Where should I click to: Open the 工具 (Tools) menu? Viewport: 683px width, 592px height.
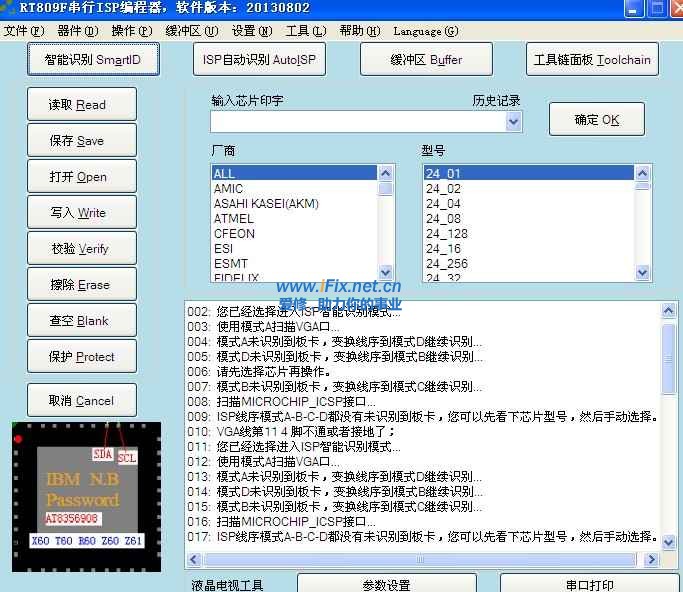point(303,31)
